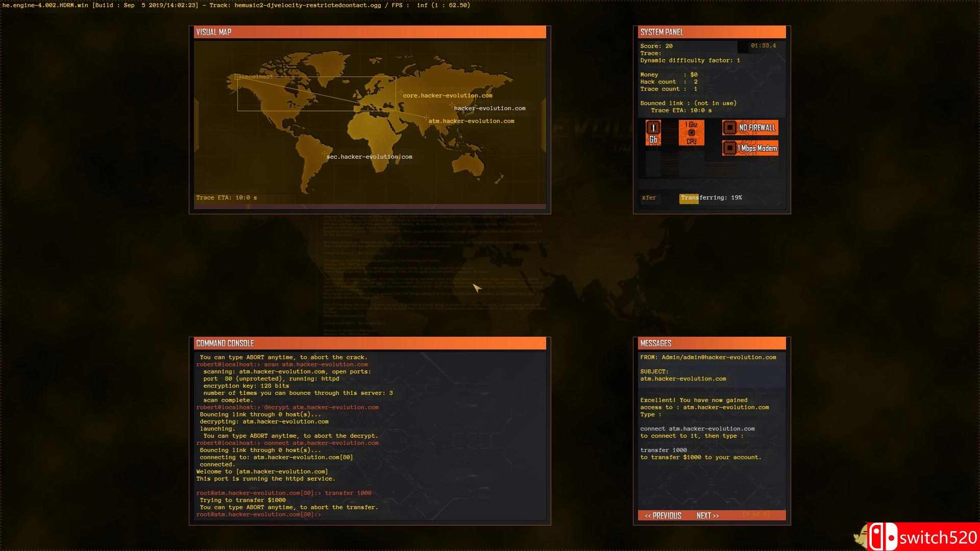Select the localhost node on the map
This screenshot has width=980, height=551.
click(255, 77)
